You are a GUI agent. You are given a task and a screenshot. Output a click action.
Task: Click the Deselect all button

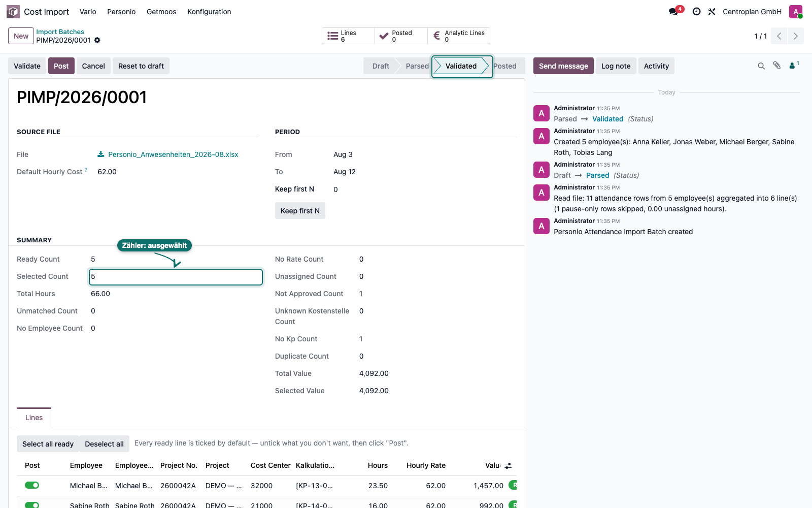104,444
